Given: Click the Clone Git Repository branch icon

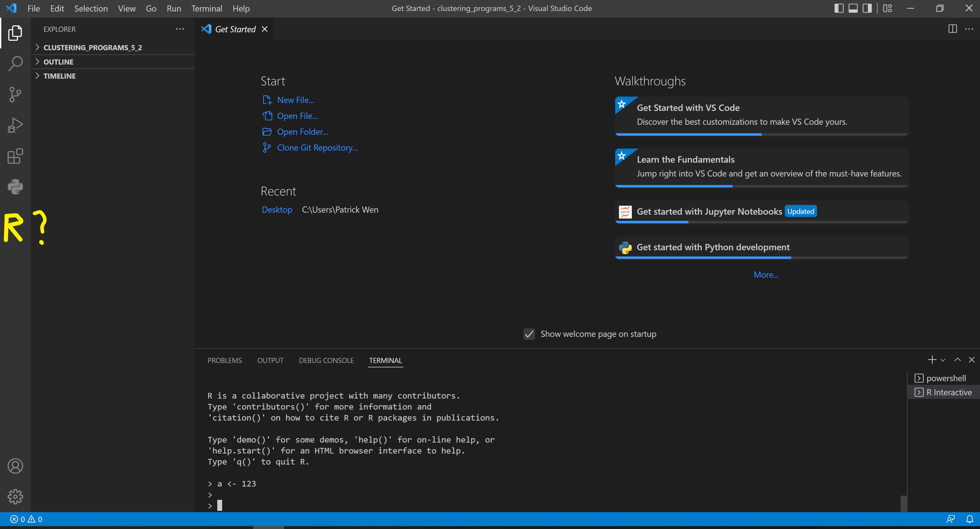Looking at the screenshot, I should pos(267,148).
